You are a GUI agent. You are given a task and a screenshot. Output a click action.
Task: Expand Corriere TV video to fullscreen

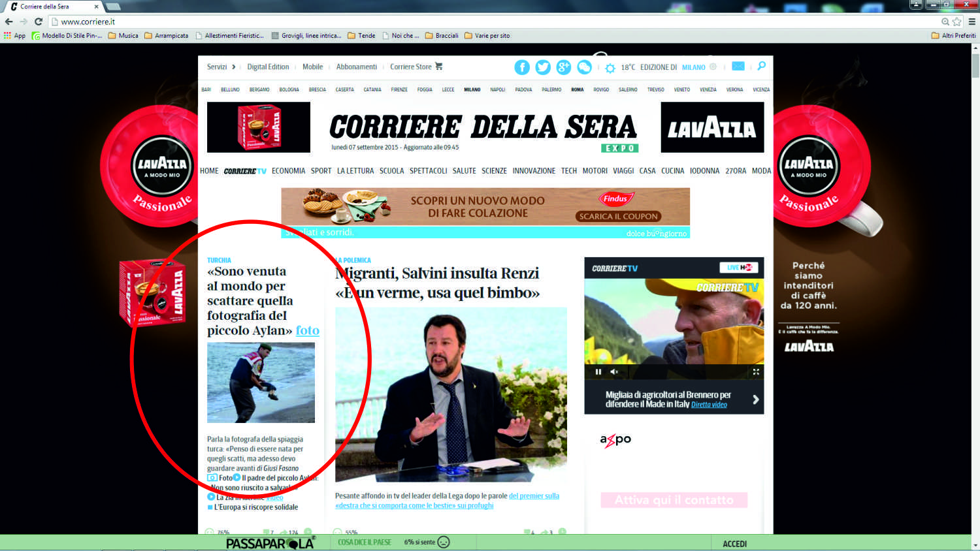coord(756,371)
